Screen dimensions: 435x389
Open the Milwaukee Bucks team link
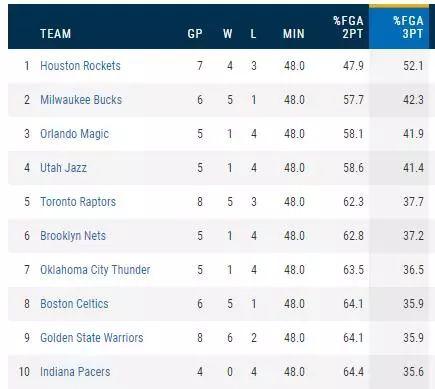click(81, 100)
